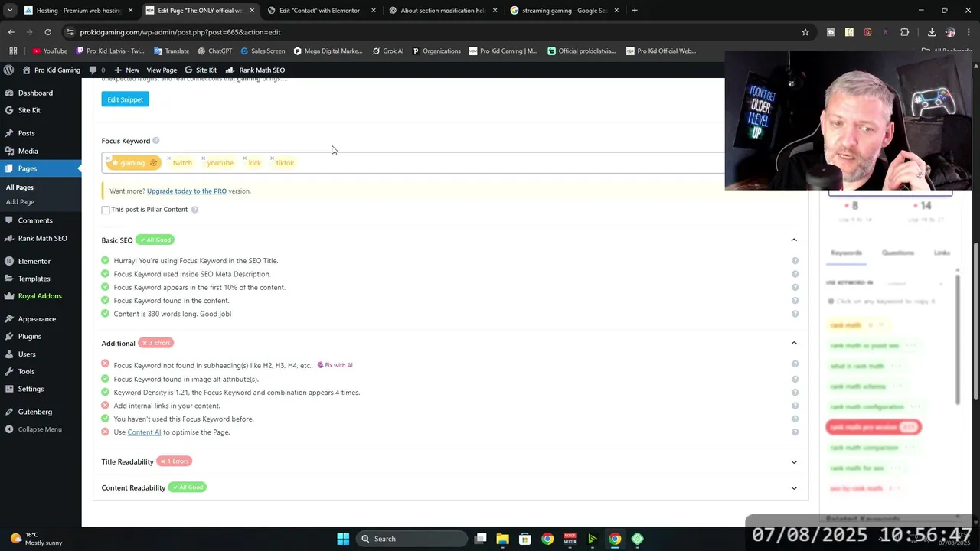
Task: Open Royal Addons in the sidebar
Action: 41,296
